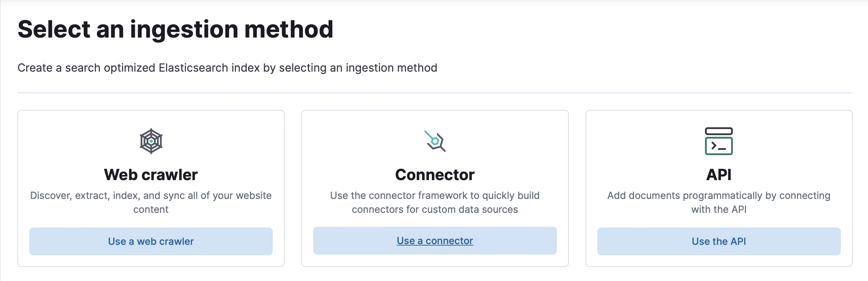Click the green hexagon in connector icon
The width and height of the screenshot is (868, 281).
435,142
